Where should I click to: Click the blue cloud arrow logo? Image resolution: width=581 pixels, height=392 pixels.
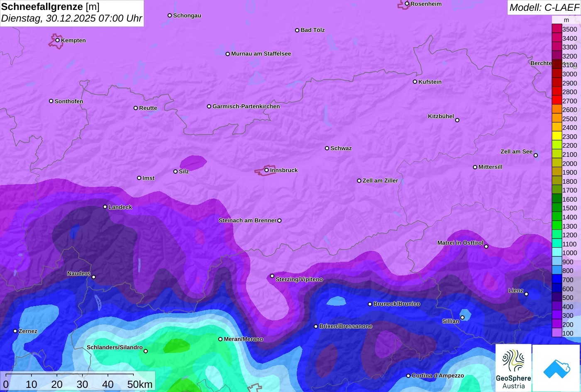(557, 368)
